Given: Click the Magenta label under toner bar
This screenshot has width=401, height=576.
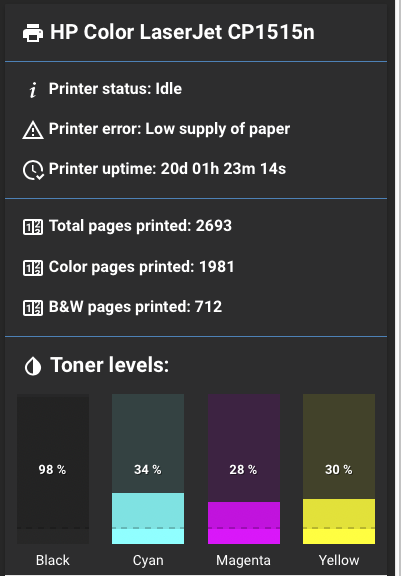Looking at the screenshot, I should tap(243, 561).
